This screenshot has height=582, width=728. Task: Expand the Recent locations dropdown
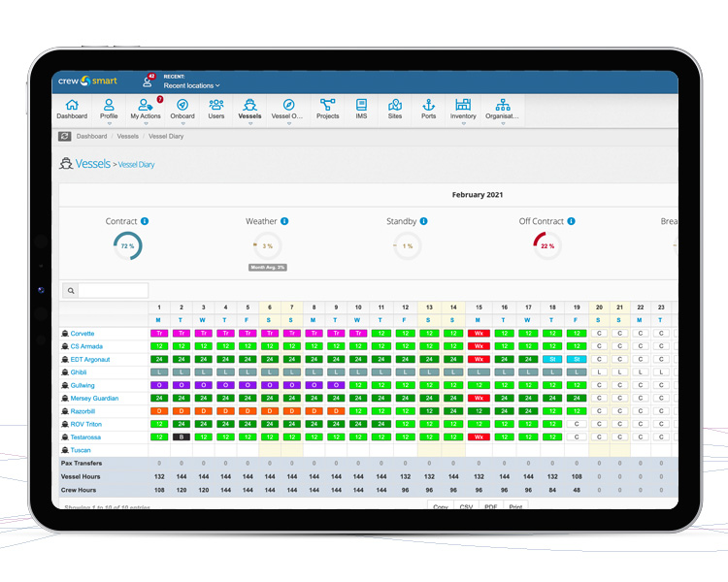click(x=191, y=86)
